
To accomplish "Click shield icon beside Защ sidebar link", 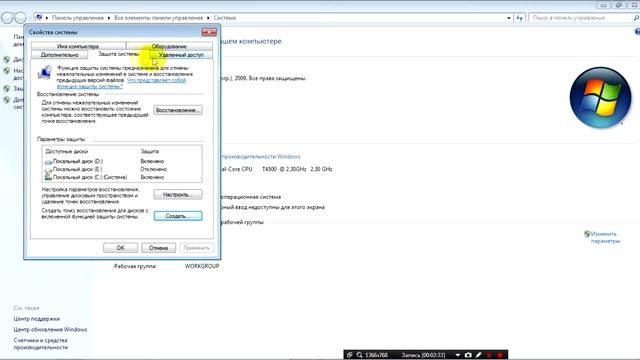I will tap(7, 88).
